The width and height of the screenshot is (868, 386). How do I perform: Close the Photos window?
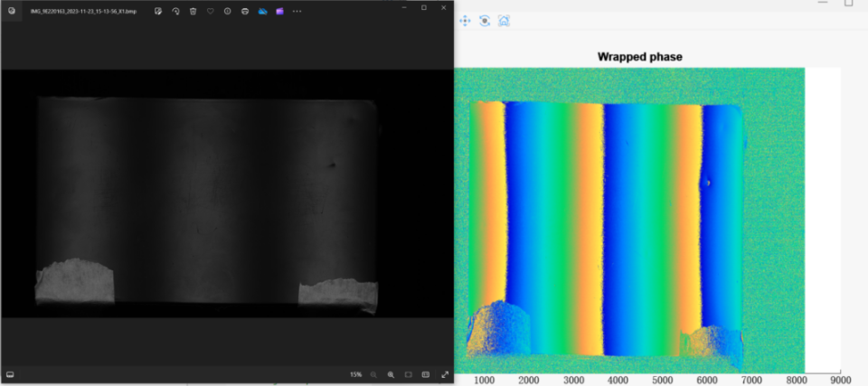444,8
